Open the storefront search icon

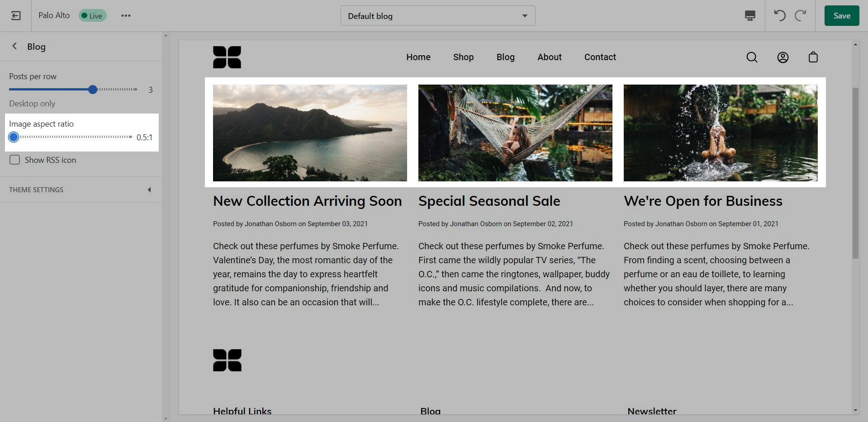752,57
